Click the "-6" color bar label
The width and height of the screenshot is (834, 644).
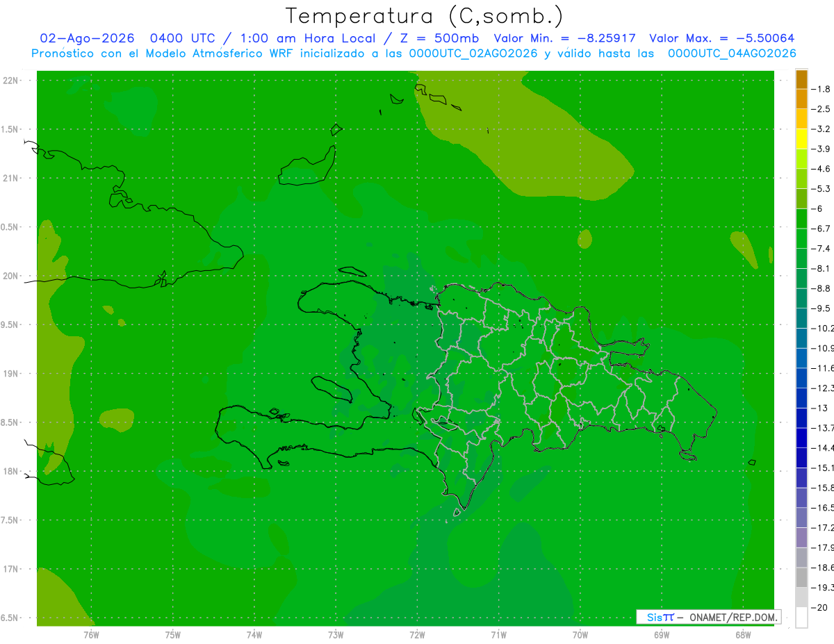pyautogui.click(x=816, y=208)
